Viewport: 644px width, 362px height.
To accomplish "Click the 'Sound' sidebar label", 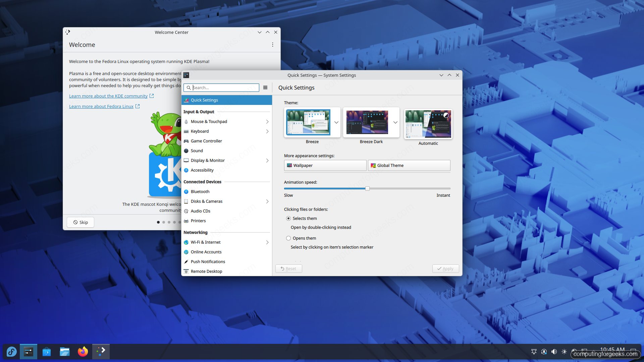I will coord(197,151).
